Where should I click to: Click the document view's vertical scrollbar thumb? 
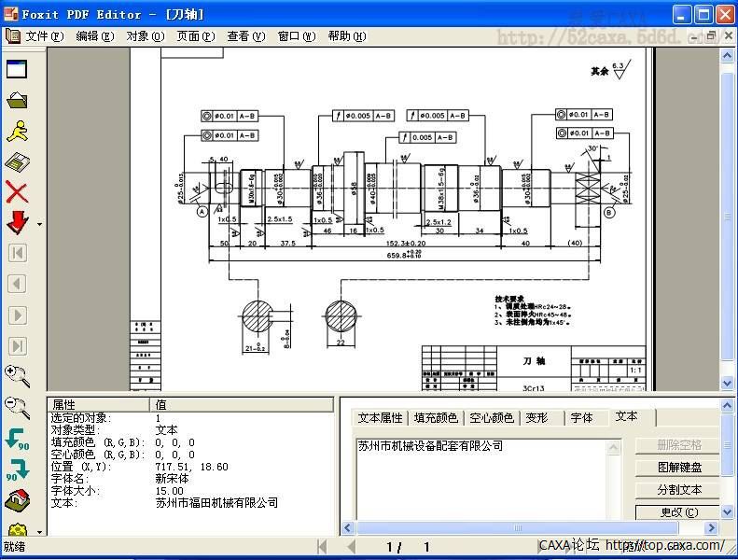click(x=728, y=217)
